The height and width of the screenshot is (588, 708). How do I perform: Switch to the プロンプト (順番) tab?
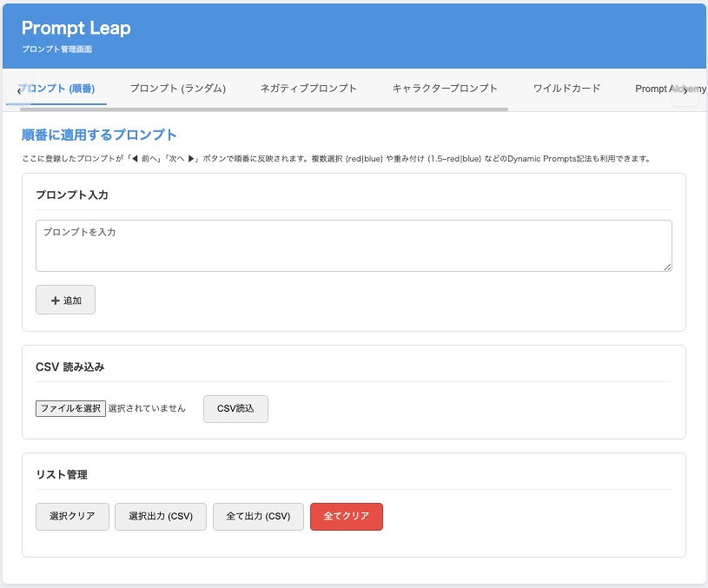(x=56, y=89)
